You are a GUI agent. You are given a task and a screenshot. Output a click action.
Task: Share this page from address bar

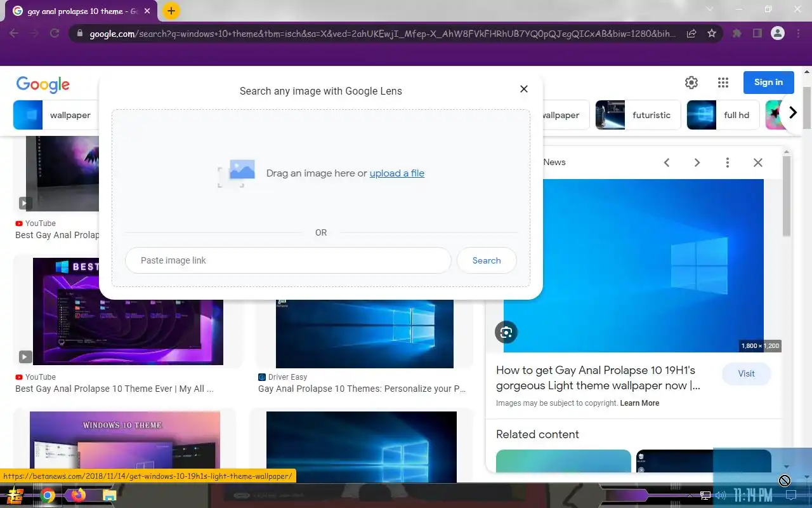click(x=692, y=34)
